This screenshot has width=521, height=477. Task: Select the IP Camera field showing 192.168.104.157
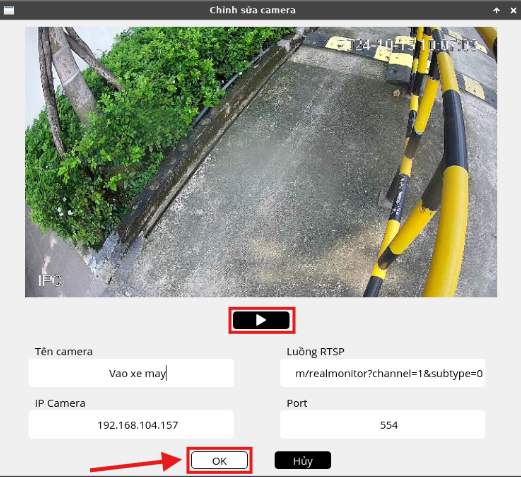(x=131, y=425)
